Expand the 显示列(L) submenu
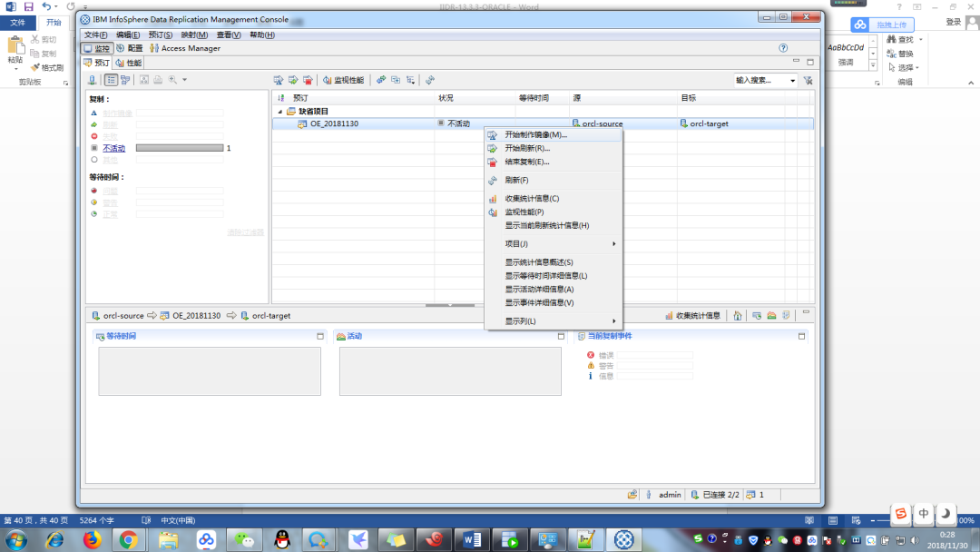This screenshot has height=552, width=980. [554, 321]
